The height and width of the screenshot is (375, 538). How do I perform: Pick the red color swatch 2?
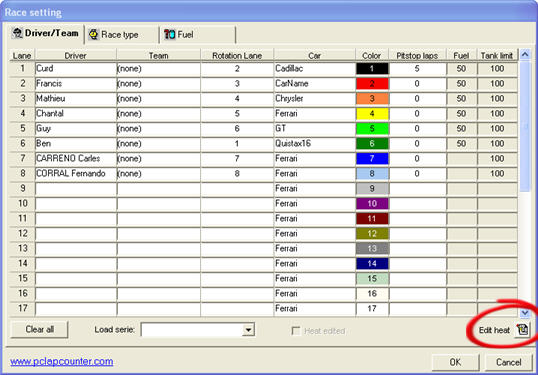[372, 84]
